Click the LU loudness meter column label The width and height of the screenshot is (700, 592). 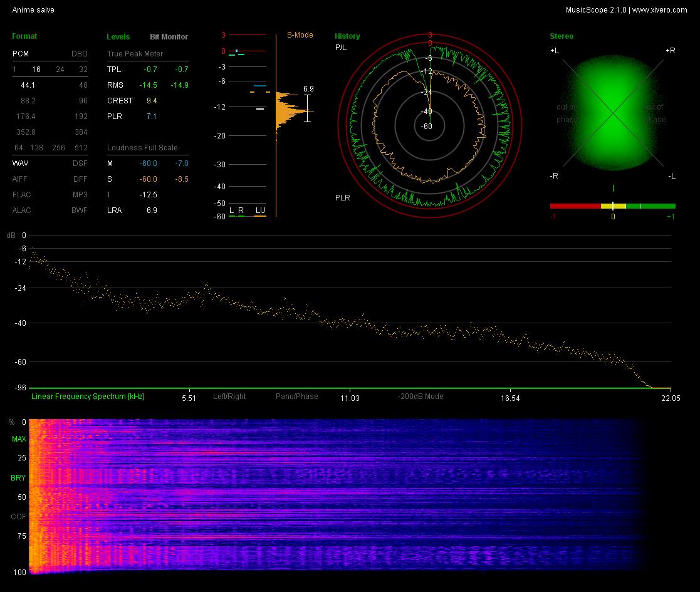pyautogui.click(x=260, y=210)
